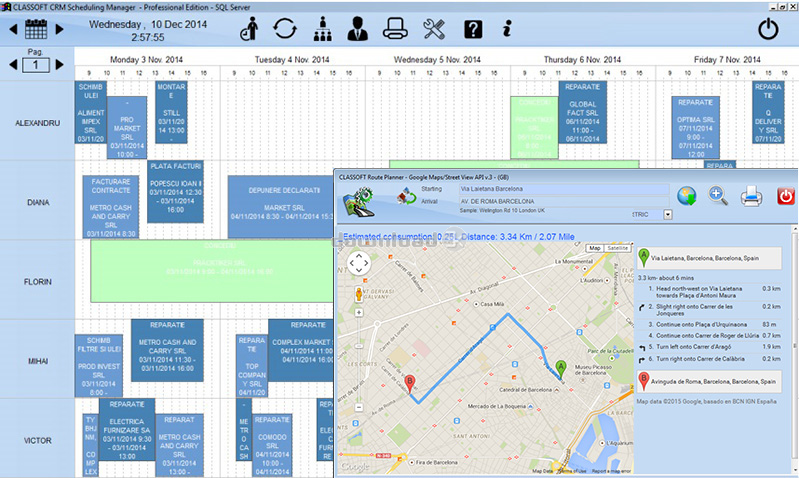Select direction step 4 Carrer de Roger de Llúria

point(709,336)
